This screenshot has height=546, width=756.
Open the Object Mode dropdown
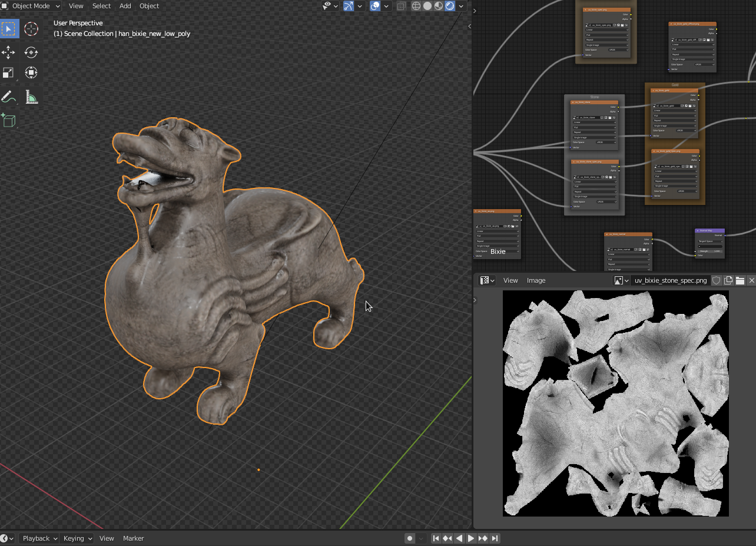click(x=31, y=6)
